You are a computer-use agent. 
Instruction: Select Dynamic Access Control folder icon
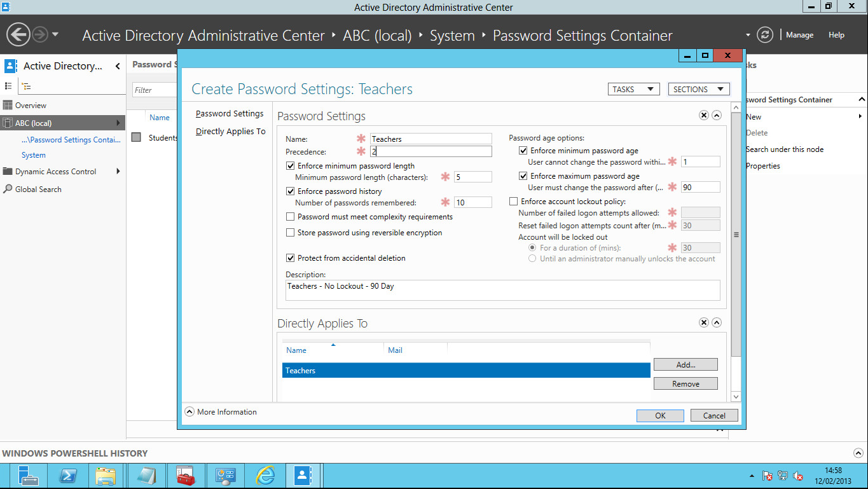pos(8,172)
